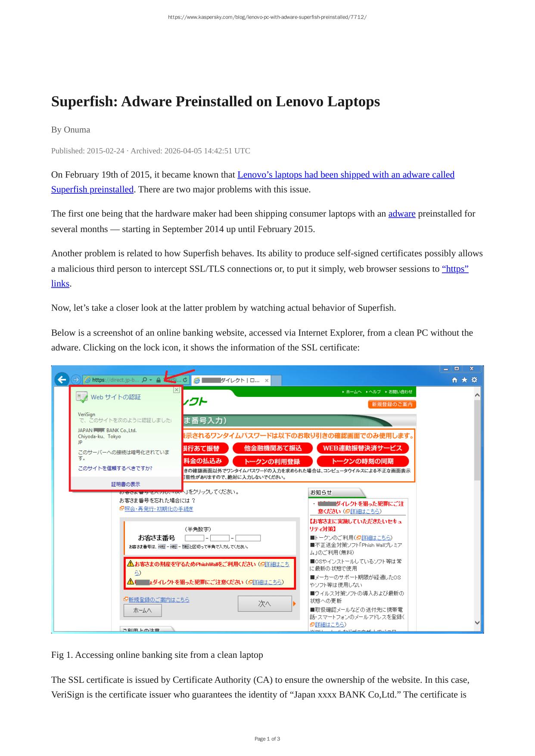Click the 証明書の表示 link in popup

(125, 484)
